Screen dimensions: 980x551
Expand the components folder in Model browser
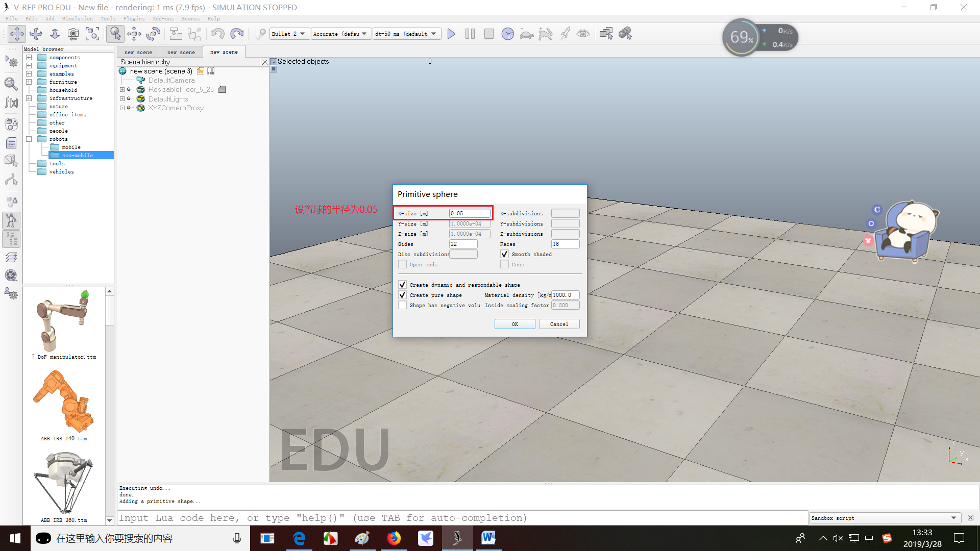[x=29, y=58]
